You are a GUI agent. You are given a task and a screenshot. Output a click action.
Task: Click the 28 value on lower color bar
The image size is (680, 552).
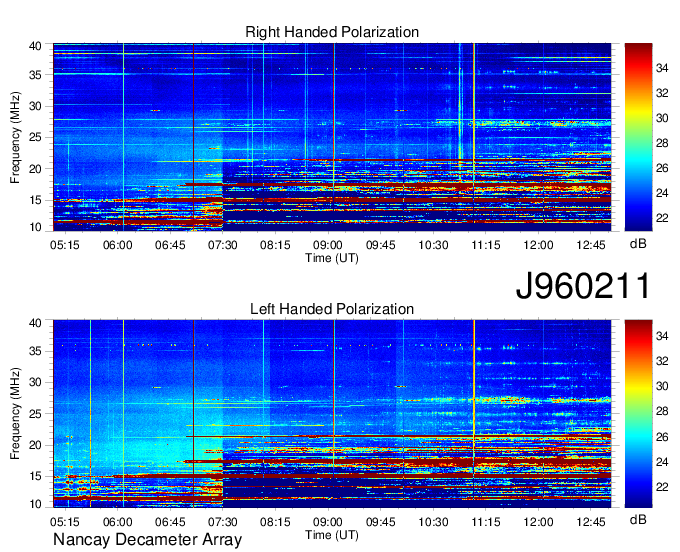click(x=662, y=411)
